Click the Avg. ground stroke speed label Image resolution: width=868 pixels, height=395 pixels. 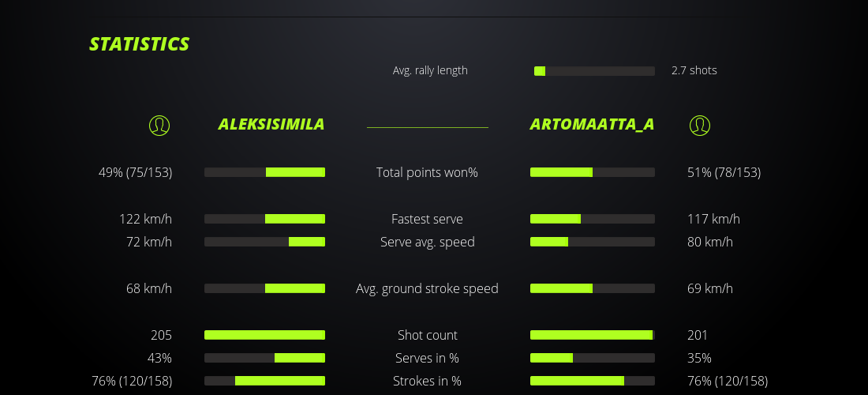(x=427, y=288)
